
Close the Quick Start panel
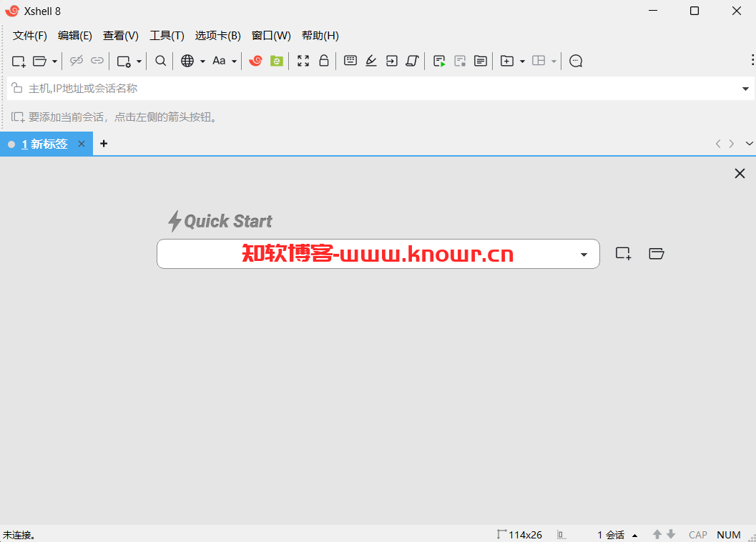pos(740,174)
